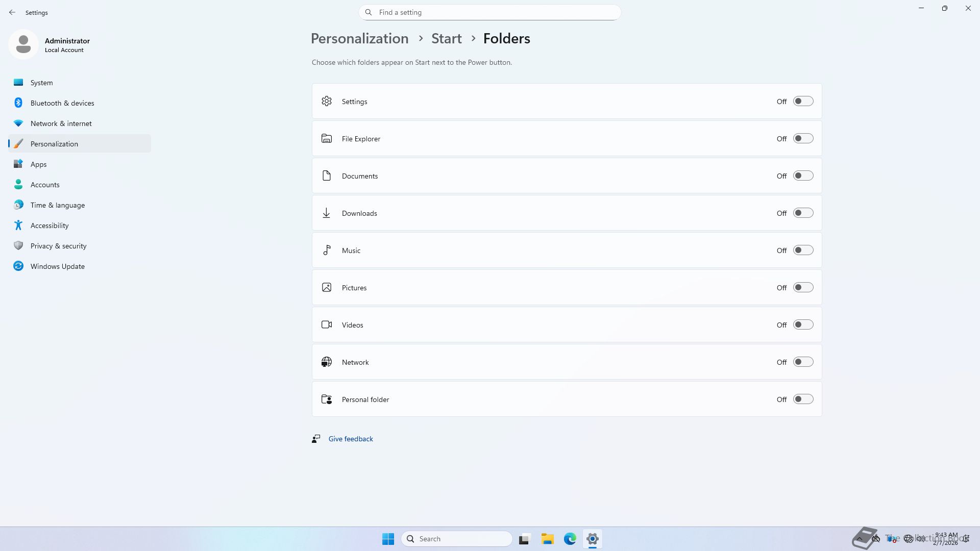Turn on the Downloads folder toggle
Screen dimensions: 980x551
click(803, 213)
